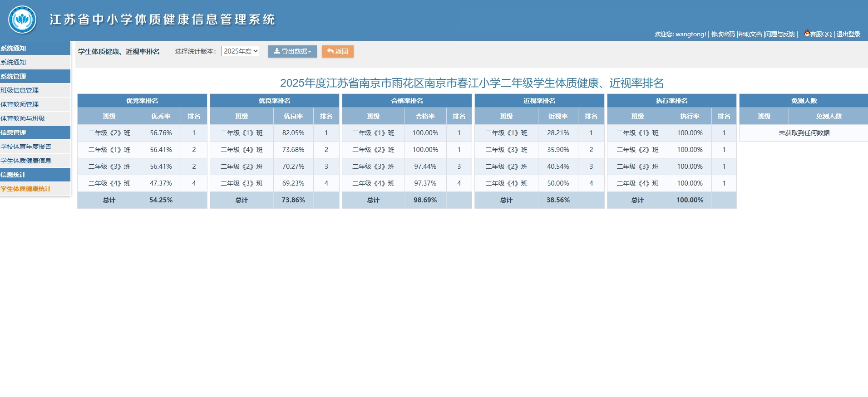This screenshot has width=868, height=397.
Task: Click 问题与反馈 feedback link
Action: tap(780, 34)
